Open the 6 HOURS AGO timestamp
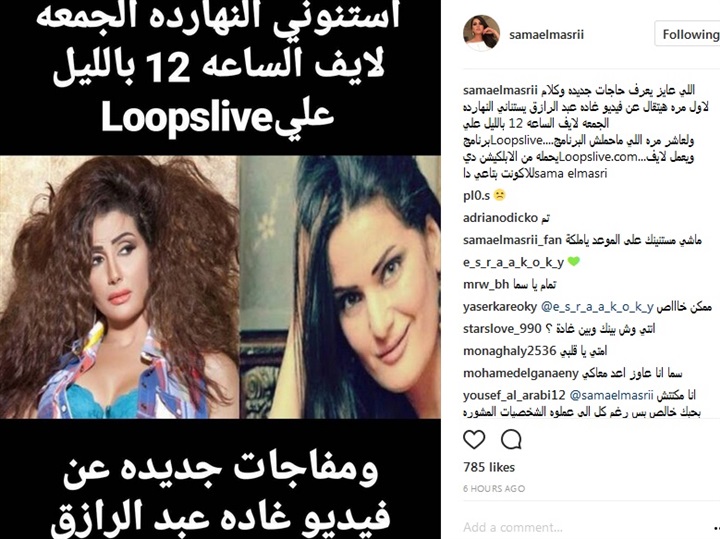The width and height of the screenshot is (720, 539). pyautogui.click(x=494, y=488)
